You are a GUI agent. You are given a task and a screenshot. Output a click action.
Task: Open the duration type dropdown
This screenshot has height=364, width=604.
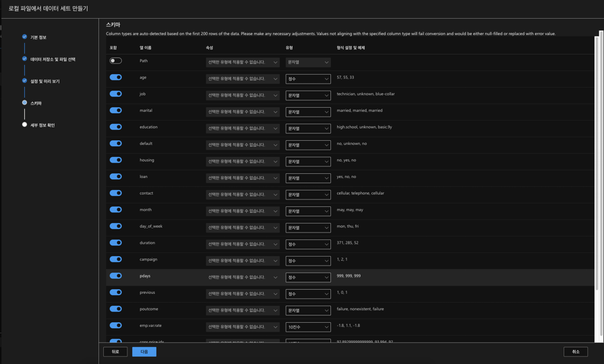(x=308, y=245)
